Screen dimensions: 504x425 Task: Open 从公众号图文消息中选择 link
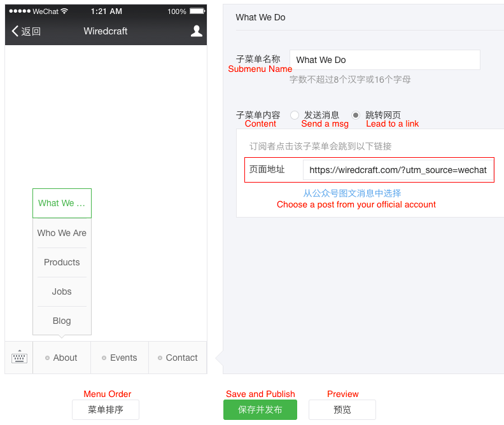(x=353, y=193)
